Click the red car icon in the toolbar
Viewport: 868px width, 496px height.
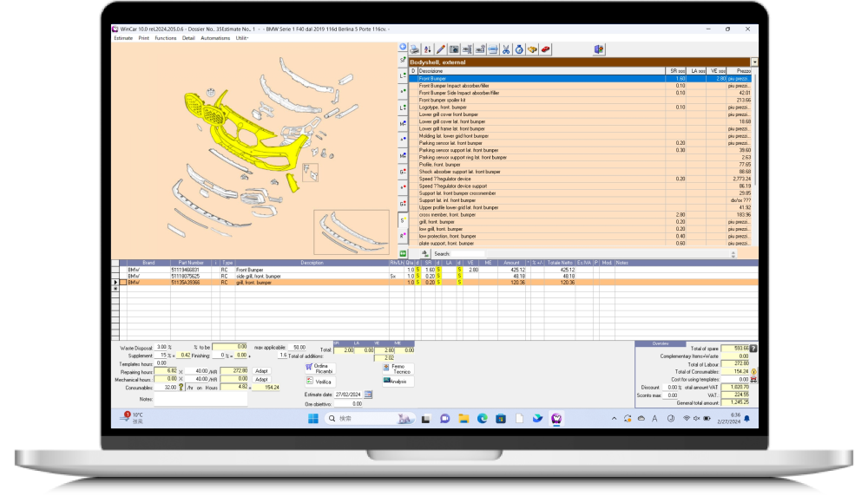point(545,49)
